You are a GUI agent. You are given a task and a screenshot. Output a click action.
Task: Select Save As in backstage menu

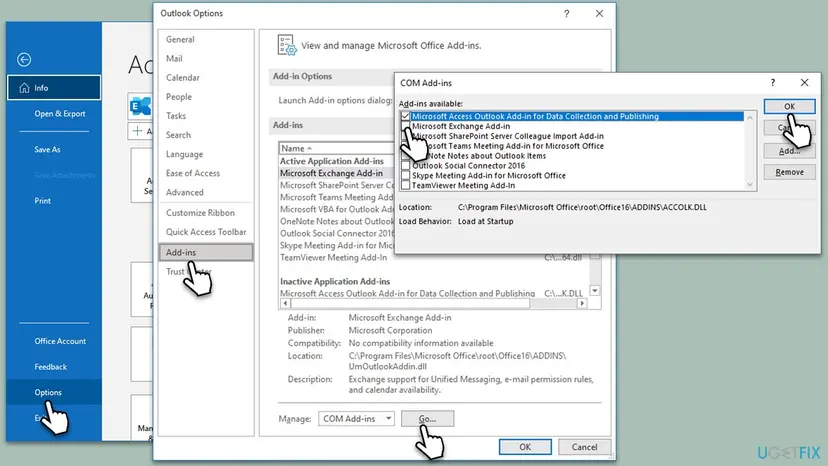[x=48, y=150]
